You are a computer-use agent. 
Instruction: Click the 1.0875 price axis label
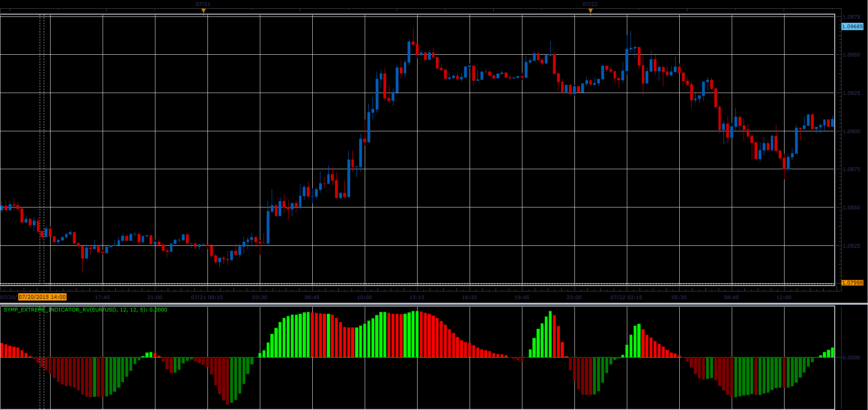851,169
